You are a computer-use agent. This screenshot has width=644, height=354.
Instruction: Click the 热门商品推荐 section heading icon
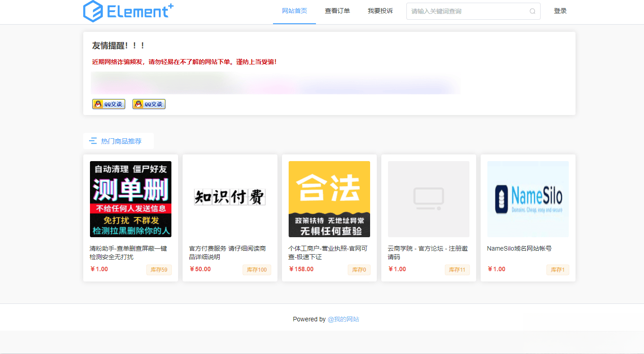93,141
